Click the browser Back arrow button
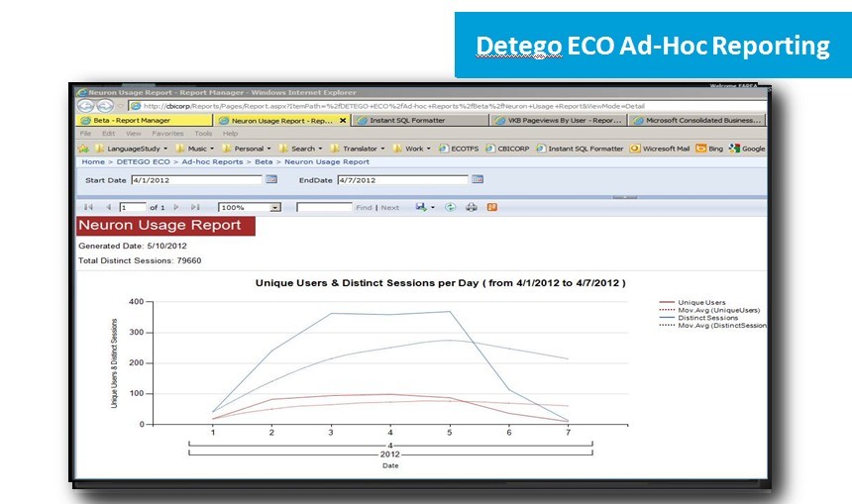852x504 pixels. (86, 106)
